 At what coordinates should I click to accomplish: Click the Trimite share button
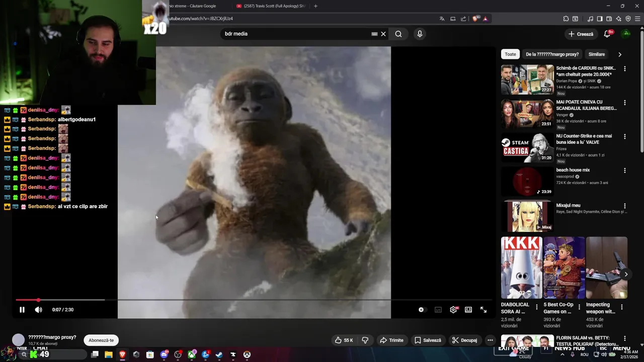pos(391,340)
